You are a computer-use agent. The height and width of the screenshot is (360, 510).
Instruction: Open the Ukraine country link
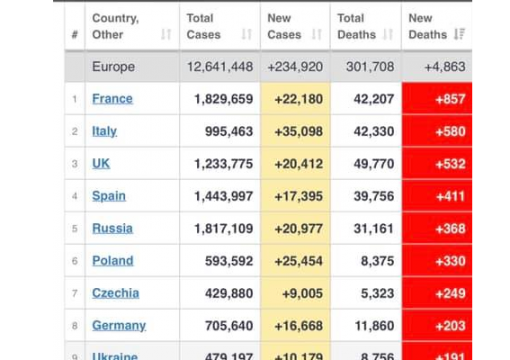(115, 356)
